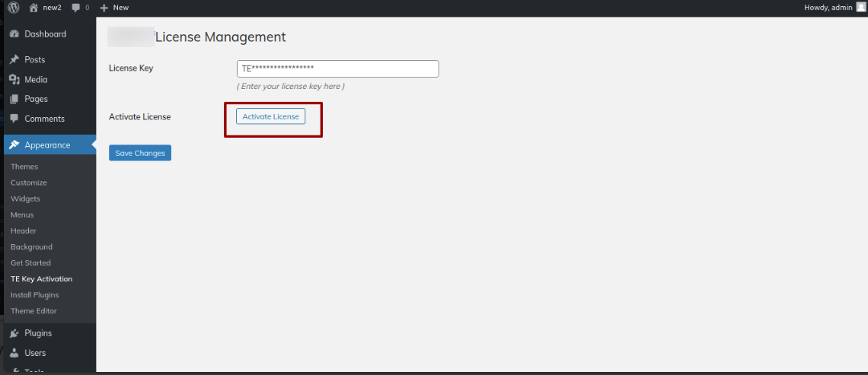The height and width of the screenshot is (375, 868).
Task: Open the comments bubble in admin bar
Action: (x=76, y=7)
